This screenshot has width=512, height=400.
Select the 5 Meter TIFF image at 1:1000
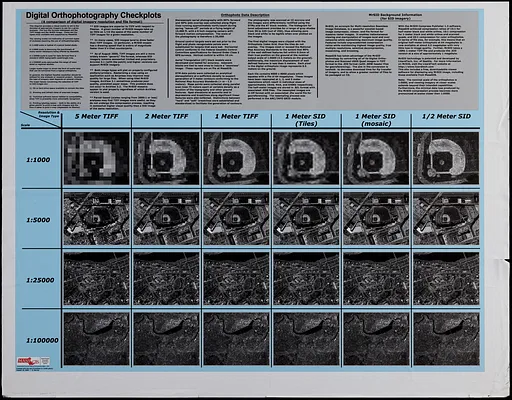[x=97, y=158]
